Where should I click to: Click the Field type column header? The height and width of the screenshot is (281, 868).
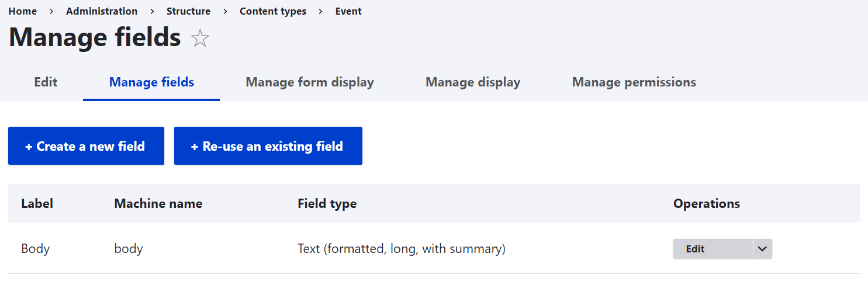[x=327, y=203]
